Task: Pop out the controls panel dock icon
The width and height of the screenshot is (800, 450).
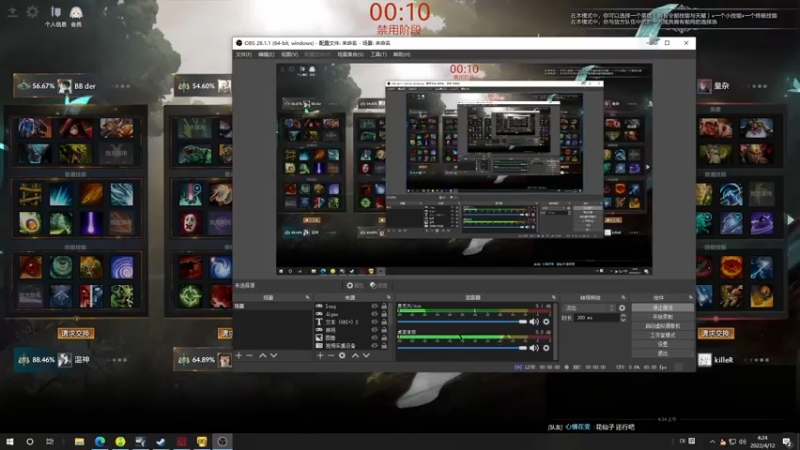Action: tap(691, 297)
